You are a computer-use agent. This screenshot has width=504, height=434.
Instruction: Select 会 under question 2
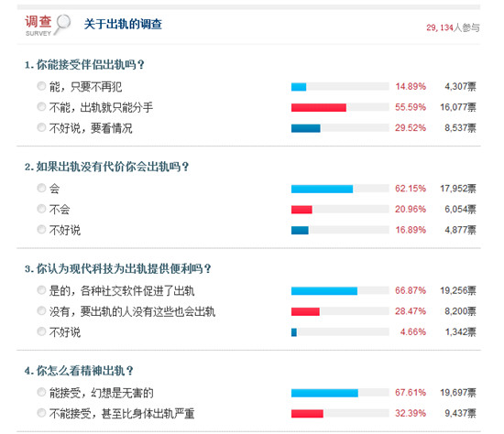click(x=41, y=188)
